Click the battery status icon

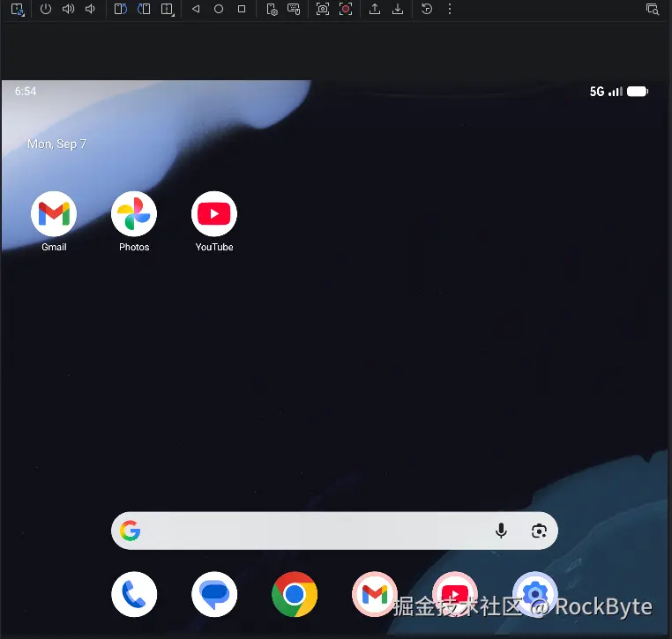click(x=638, y=92)
